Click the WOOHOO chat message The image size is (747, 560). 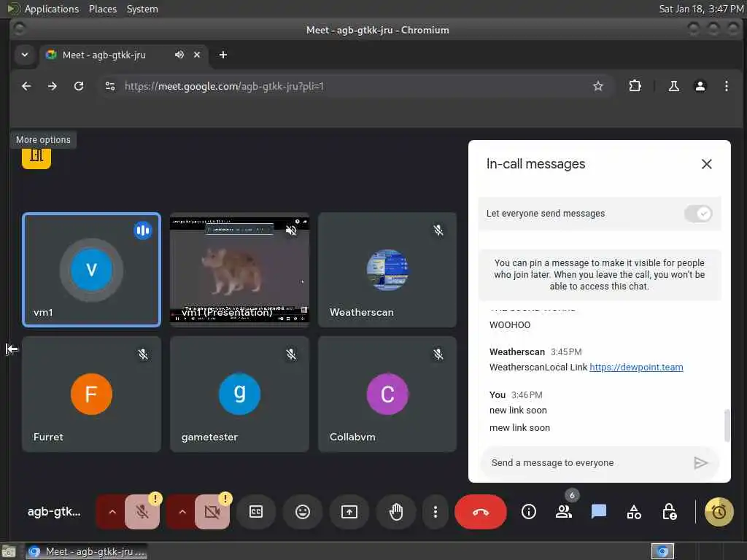click(x=510, y=324)
